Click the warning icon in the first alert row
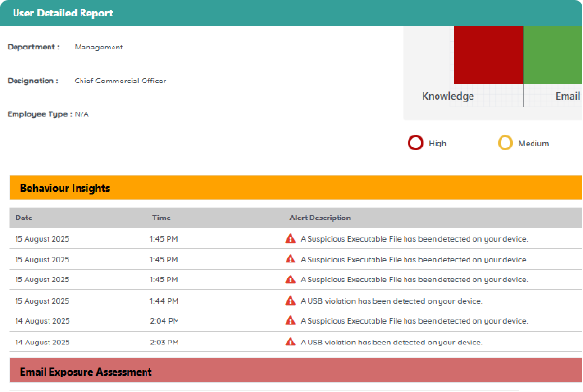Screen dimensions: 583x392 [290, 239]
